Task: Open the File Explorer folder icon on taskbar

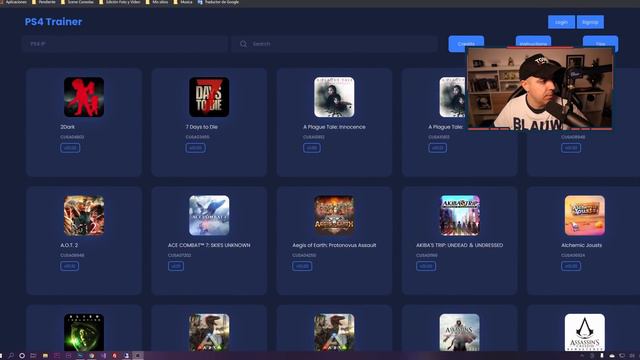Action: (x=45, y=356)
